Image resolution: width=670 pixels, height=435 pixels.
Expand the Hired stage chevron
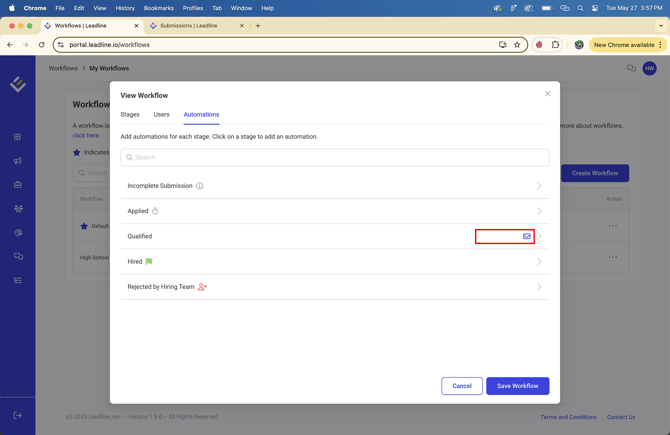click(539, 262)
